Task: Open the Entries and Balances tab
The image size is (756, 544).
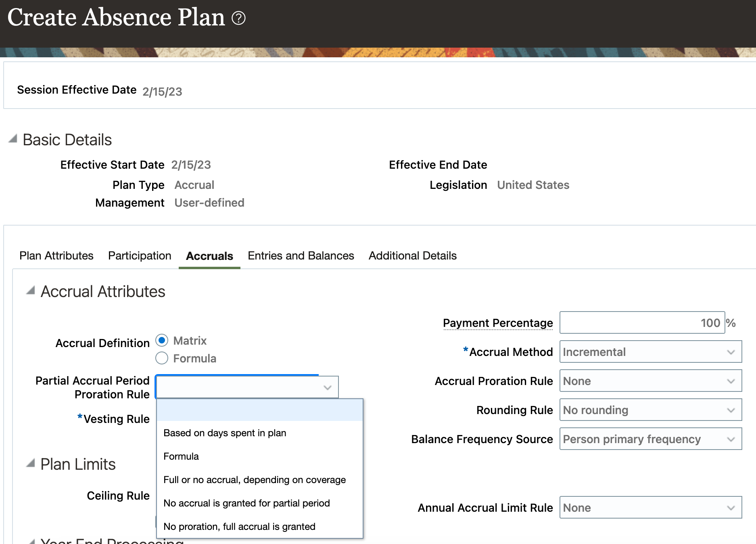Action: point(301,256)
